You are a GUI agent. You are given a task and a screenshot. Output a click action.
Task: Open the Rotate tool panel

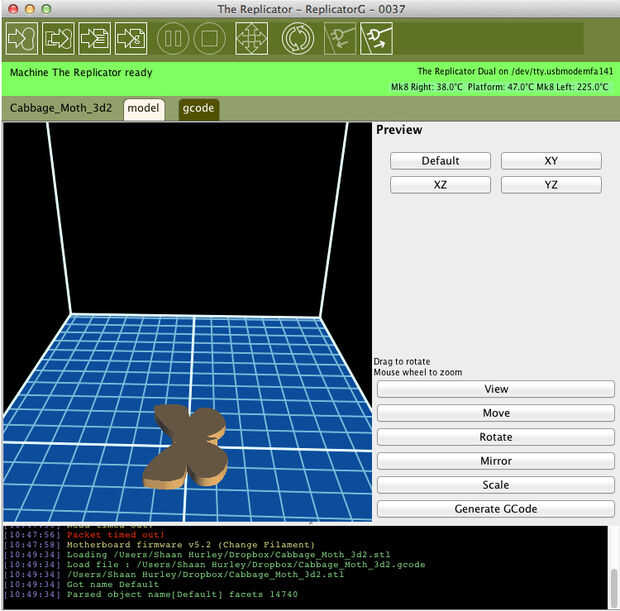(496, 437)
